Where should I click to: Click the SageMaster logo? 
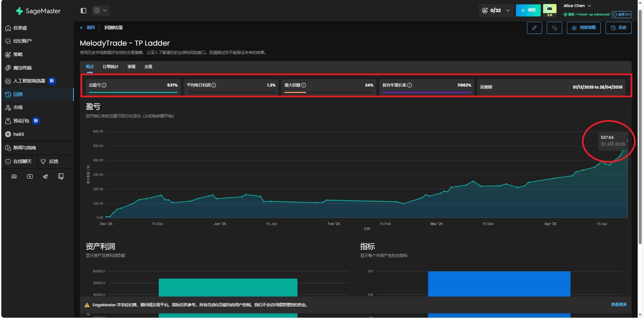click(38, 11)
